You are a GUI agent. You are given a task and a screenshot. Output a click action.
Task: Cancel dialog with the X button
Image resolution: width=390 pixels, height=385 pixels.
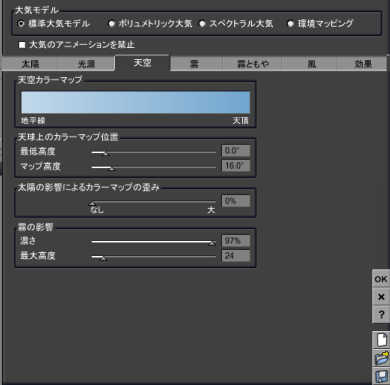[x=381, y=297]
